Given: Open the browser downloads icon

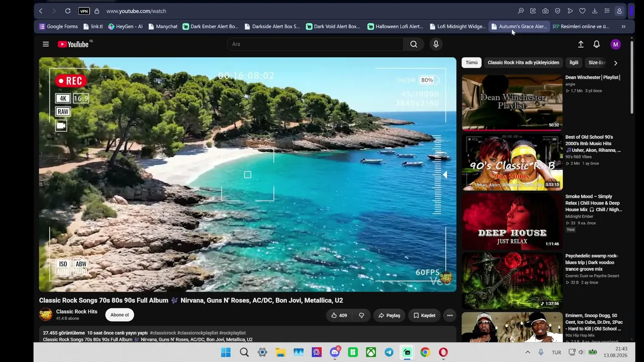Looking at the screenshot, I should point(595,11).
